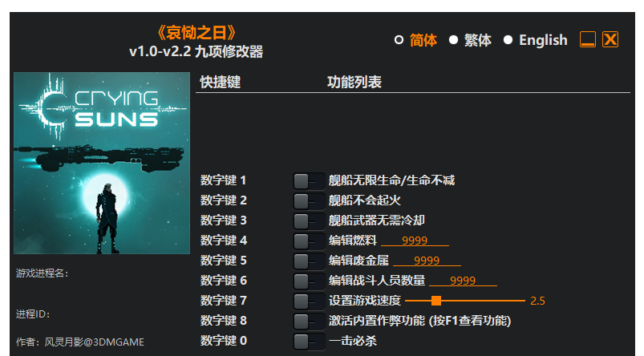Screen dimensions: 644x356
Task: Select the 繁体 language radio button
Action: coord(453,40)
